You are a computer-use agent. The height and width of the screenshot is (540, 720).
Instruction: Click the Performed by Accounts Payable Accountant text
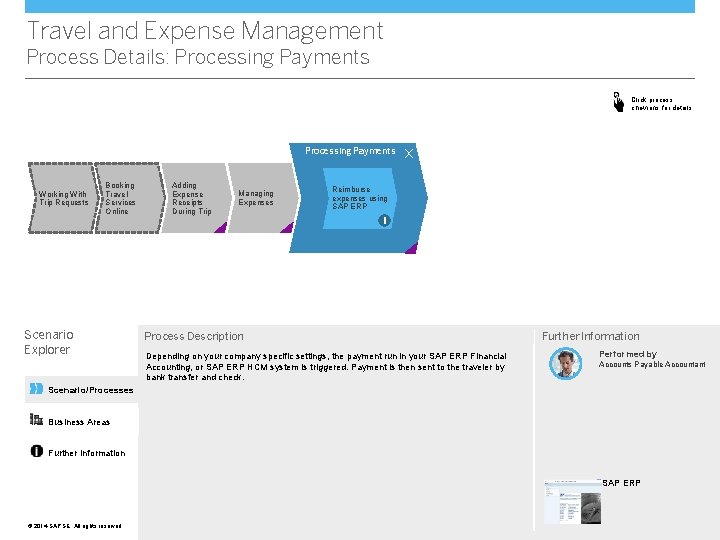[x=652, y=359]
